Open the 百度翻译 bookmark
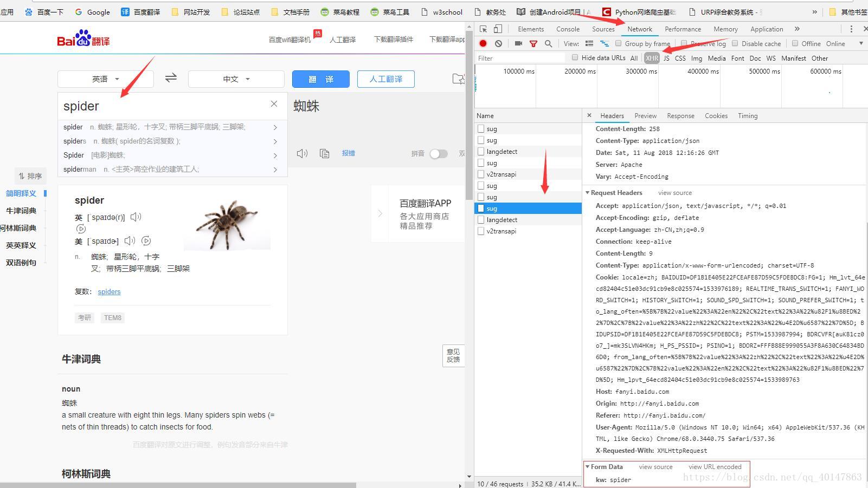Screen dimensions: 868x488 click(140, 11)
